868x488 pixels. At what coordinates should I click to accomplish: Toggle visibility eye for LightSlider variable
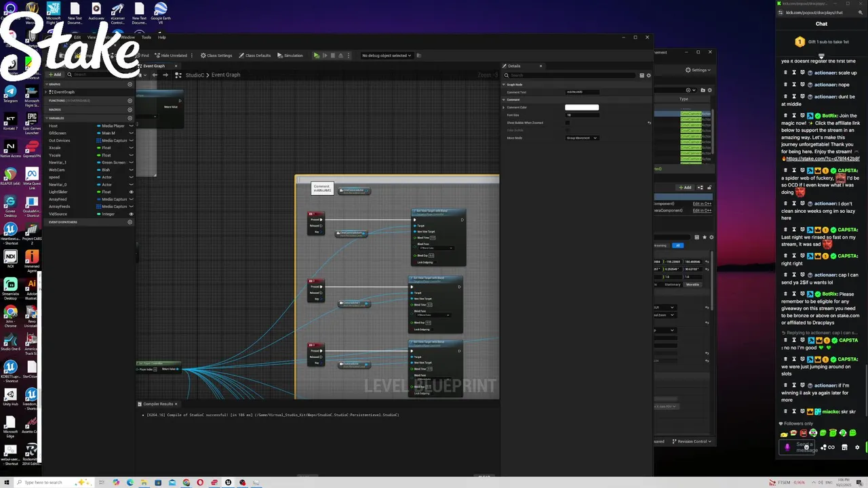click(131, 192)
